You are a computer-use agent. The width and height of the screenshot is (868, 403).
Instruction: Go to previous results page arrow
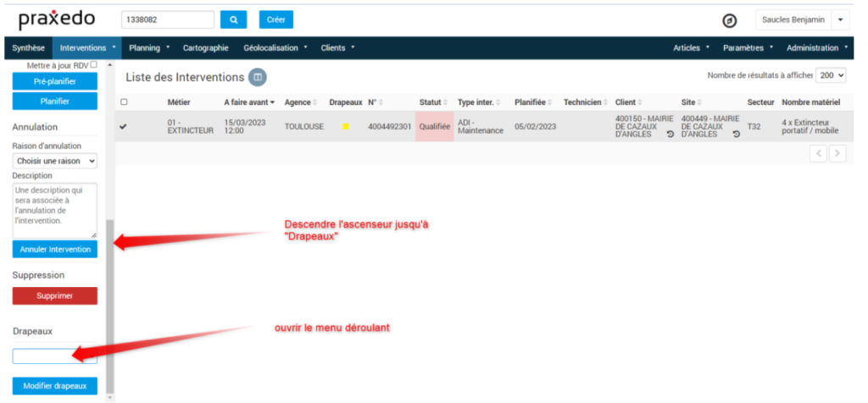click(819, 153)
